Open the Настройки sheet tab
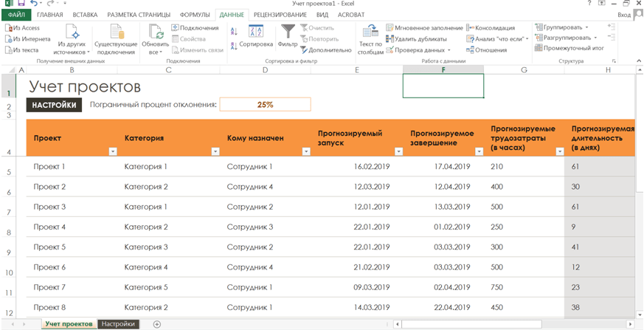The height and width of the screenshot is (330, 644). point(119,324)
